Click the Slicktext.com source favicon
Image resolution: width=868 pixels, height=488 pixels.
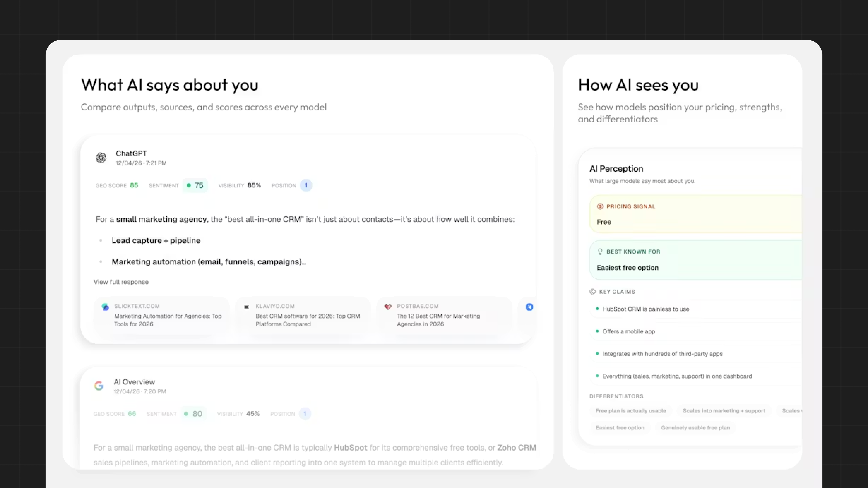point(105,307)
